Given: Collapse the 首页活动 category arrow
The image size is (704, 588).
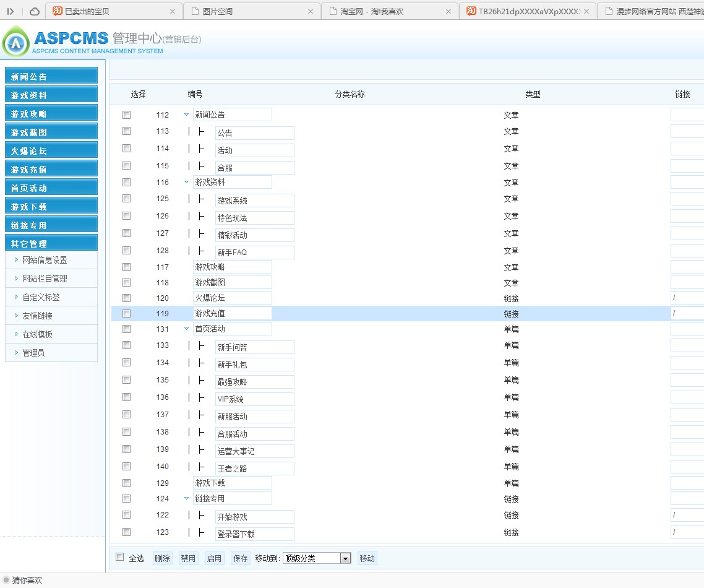Looking at the screenshot, I should (186, 329).
